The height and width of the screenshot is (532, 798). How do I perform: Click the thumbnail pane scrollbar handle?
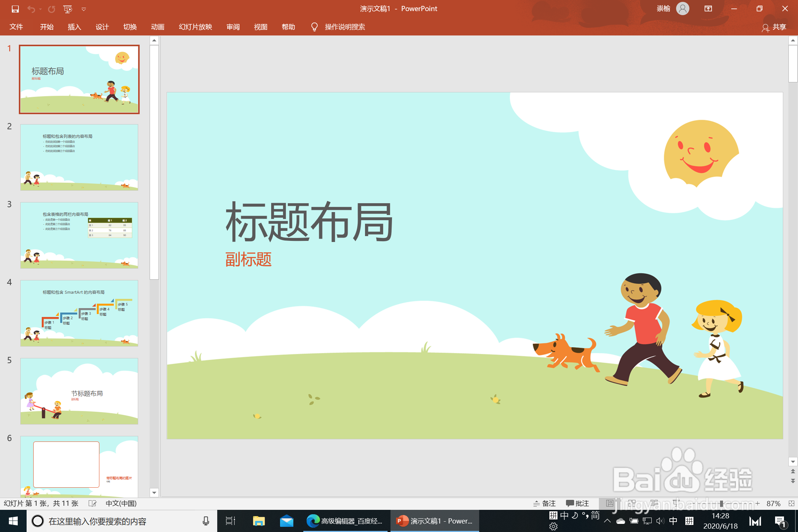pyautogui.click(x=154, y=162)
